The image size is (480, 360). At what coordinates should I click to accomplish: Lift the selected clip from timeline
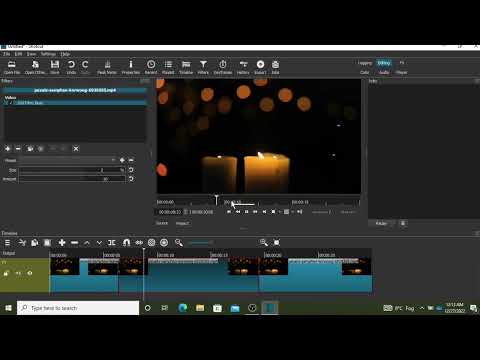click(x=87, y=243)
